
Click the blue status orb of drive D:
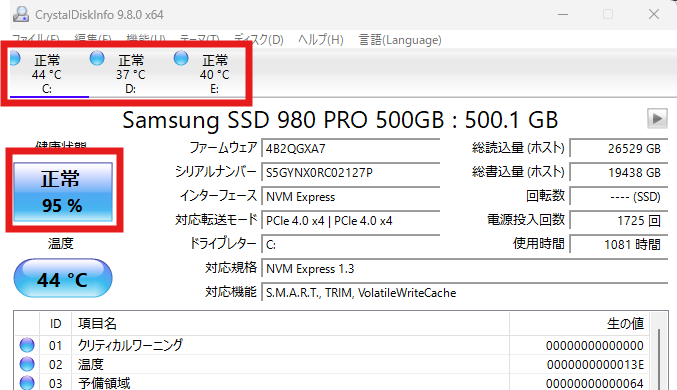coord(97,58)
